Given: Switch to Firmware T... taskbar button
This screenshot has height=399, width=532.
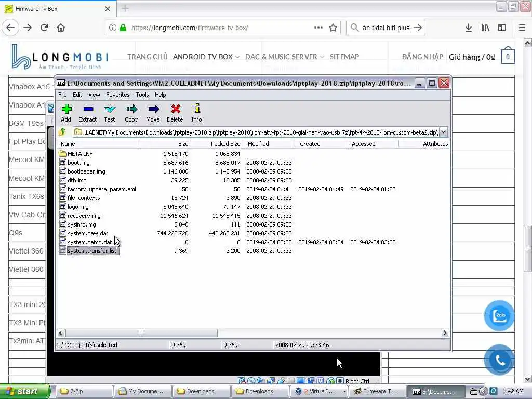Looking at the screenshot, I should click(x=377, y=391).
